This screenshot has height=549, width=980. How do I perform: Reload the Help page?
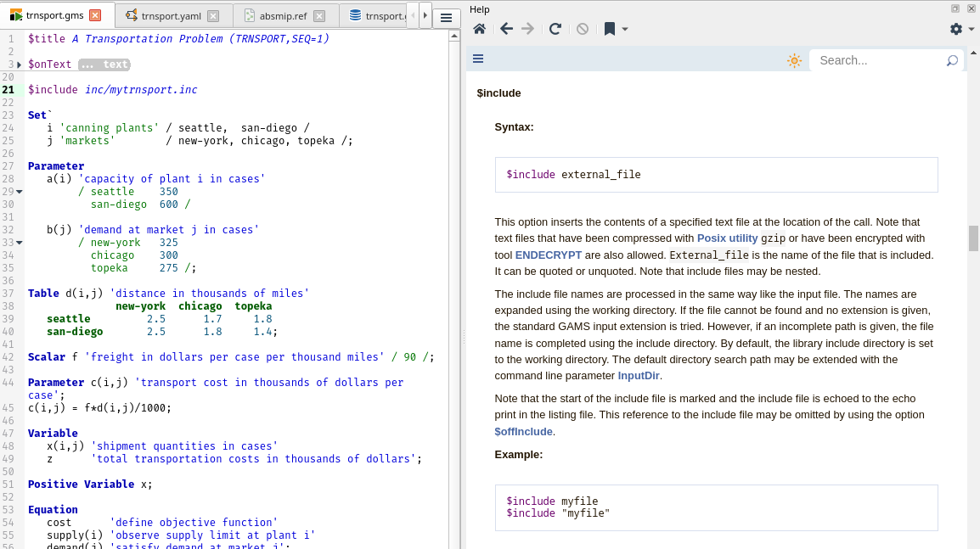[x=555, y=29]
